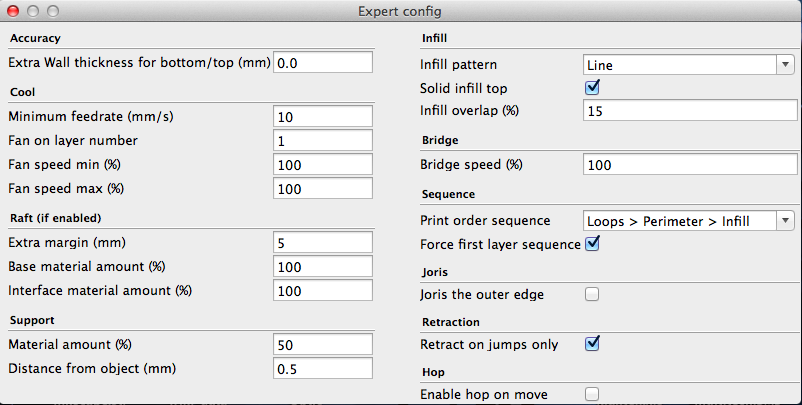Open the Infill pattern dropdown

pos(688,65)
